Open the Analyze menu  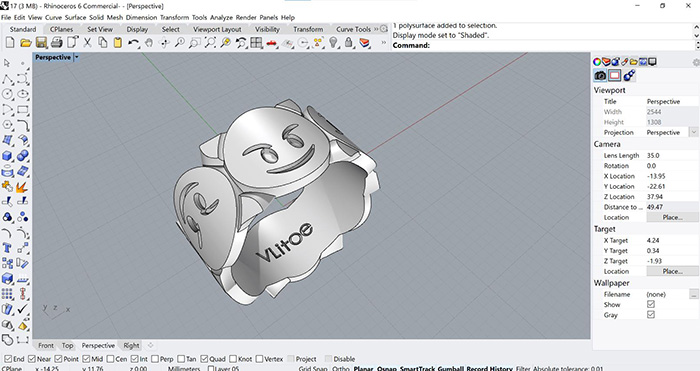point(221,17)
